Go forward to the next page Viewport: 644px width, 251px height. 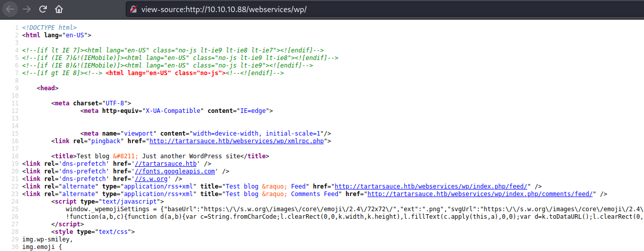pyautogui.click(x=26, y=9)
